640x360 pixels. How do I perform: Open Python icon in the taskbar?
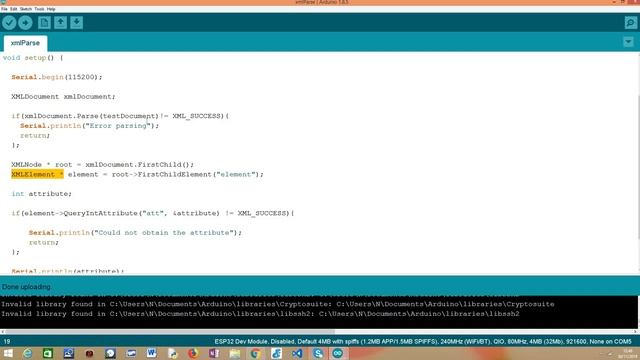pyautogui.click(x=172, y=353)
